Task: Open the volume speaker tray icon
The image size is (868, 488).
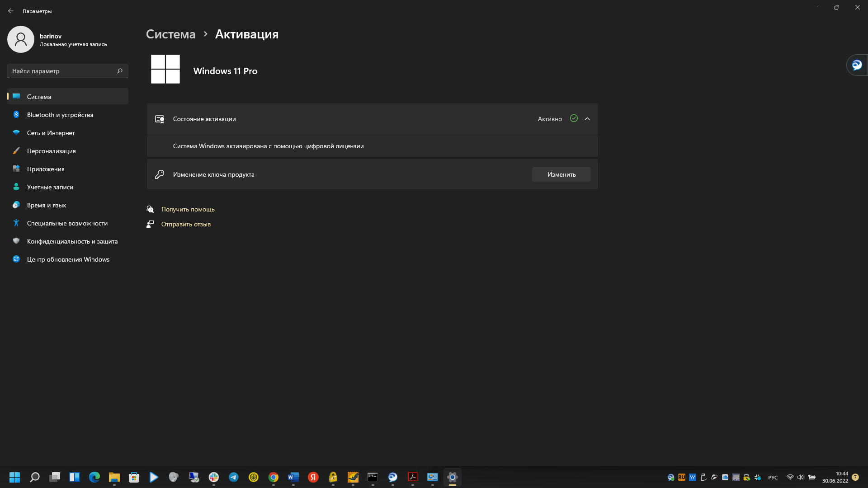Action: click(801, 477)
